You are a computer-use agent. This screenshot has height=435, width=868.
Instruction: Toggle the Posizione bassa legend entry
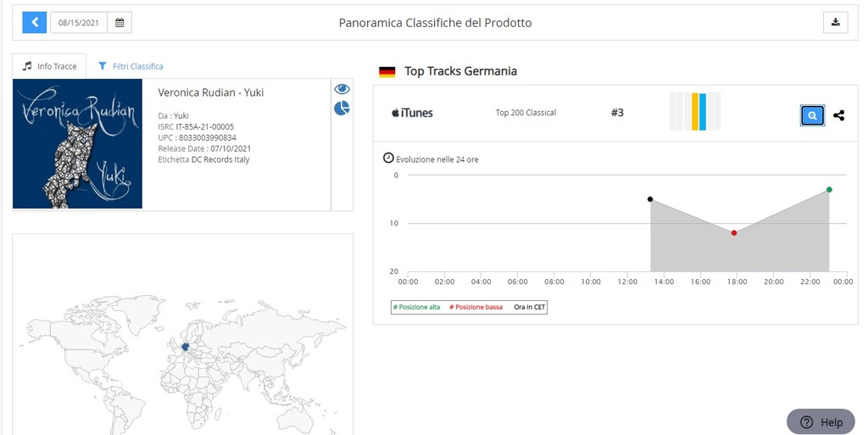point(476,307)
